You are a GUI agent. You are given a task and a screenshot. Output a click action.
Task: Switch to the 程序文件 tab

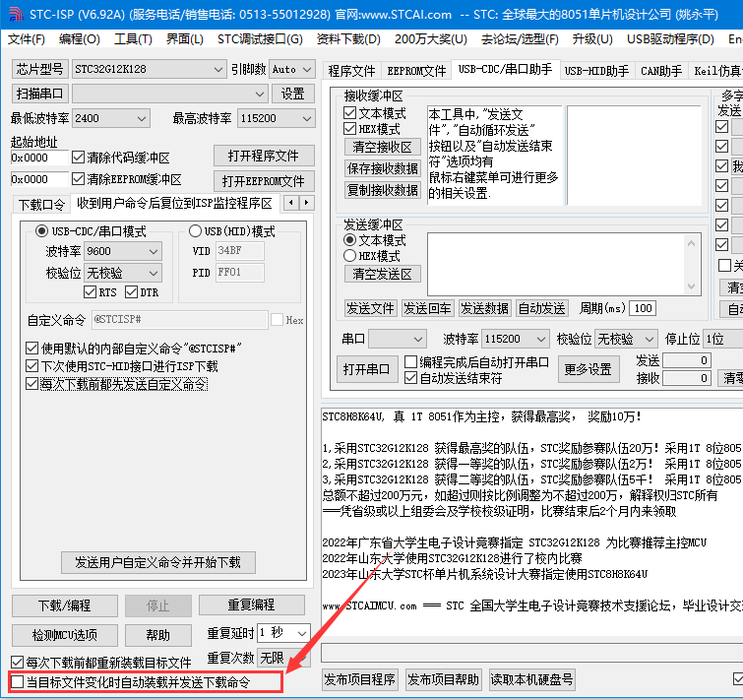(x=351, y=71)
